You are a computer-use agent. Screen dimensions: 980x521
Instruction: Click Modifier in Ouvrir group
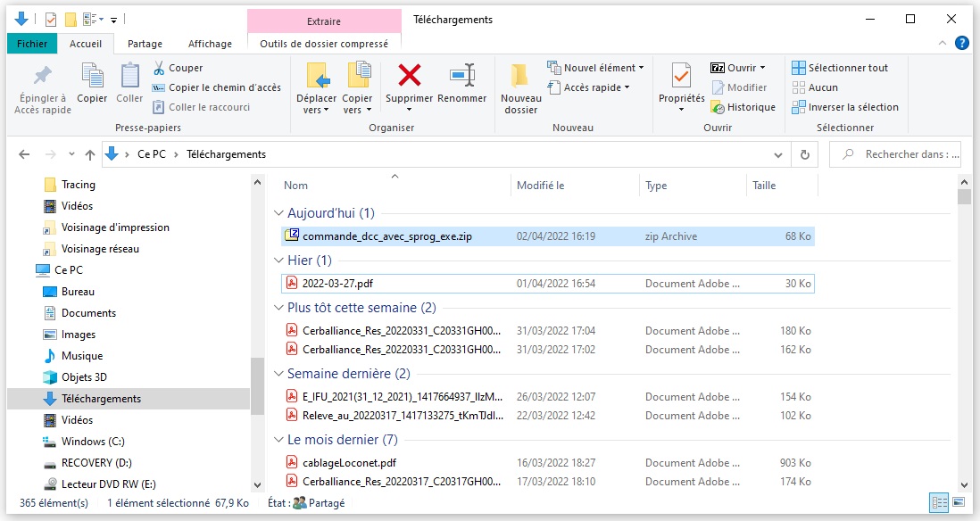tap(739, 87)
